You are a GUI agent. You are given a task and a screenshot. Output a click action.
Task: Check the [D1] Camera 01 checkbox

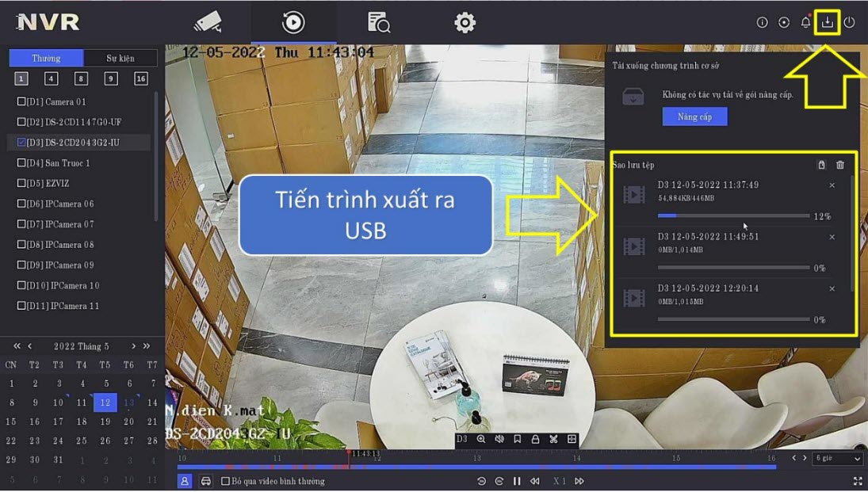pos(21,101)
